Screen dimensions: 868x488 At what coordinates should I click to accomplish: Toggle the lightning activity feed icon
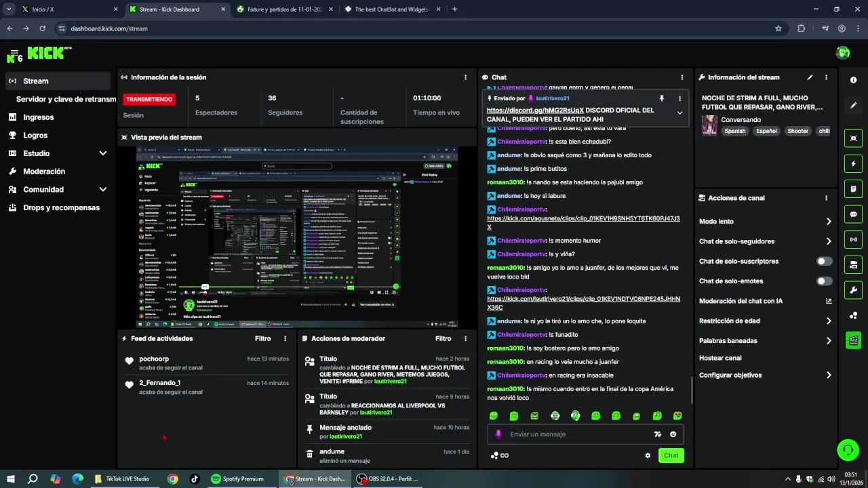click(x=853, y=163)
